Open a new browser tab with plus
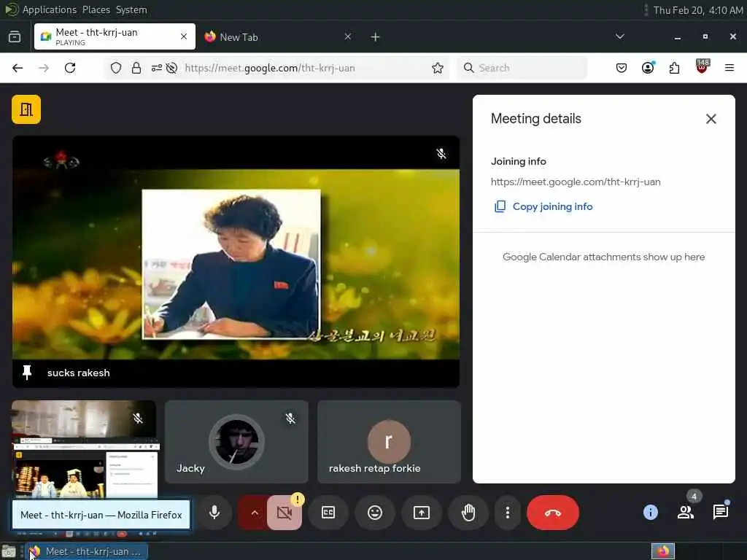Image resolution: width=747 pixels, height=560 pixels. point(375,36)
